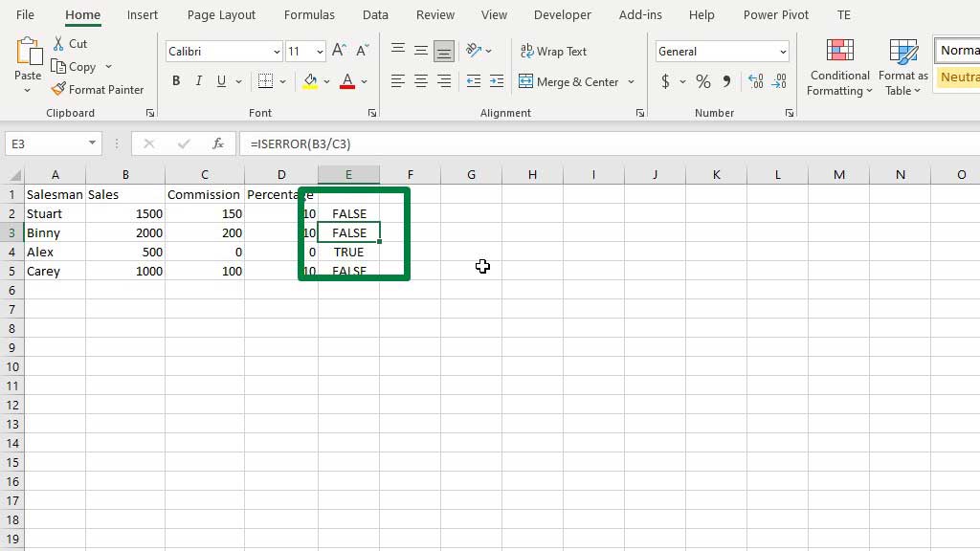Select the red Font Color swatch
980x551 pixels.
tap(346, 81)
